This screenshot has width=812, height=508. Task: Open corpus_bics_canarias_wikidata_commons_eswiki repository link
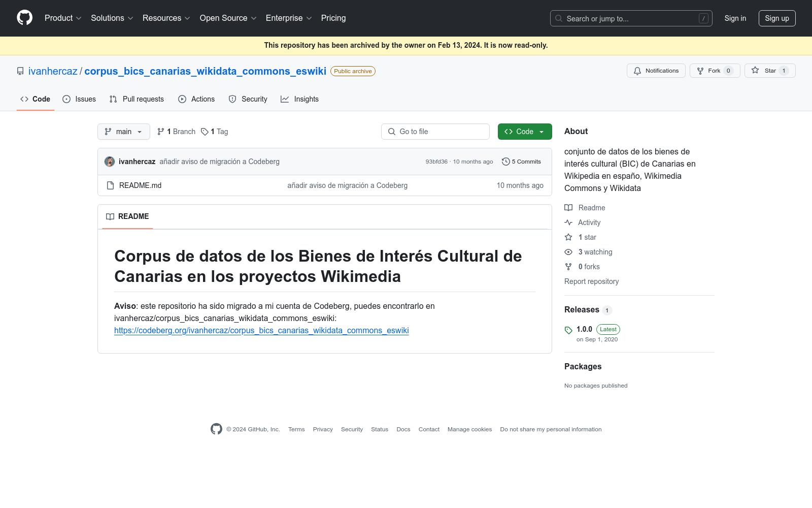pyautogui.click(x=205, y=71)
